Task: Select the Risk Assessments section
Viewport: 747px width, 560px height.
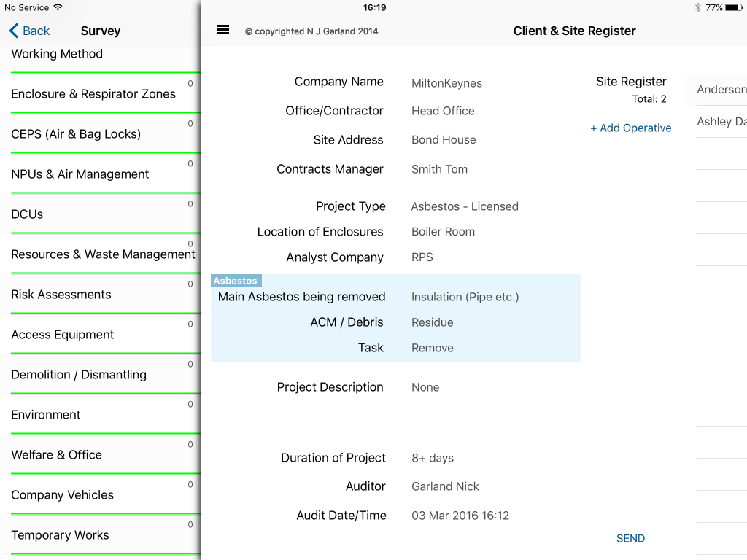Action: (x=101, y=294)
